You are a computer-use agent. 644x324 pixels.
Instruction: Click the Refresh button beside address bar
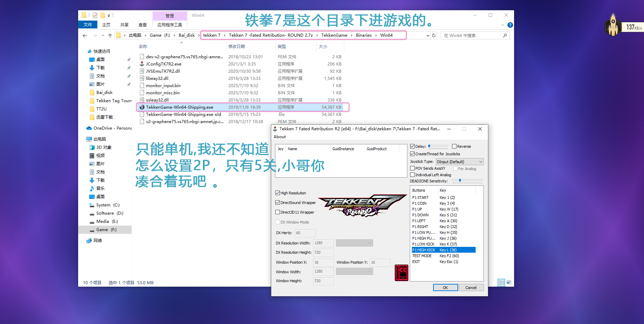tap(434, 35)
